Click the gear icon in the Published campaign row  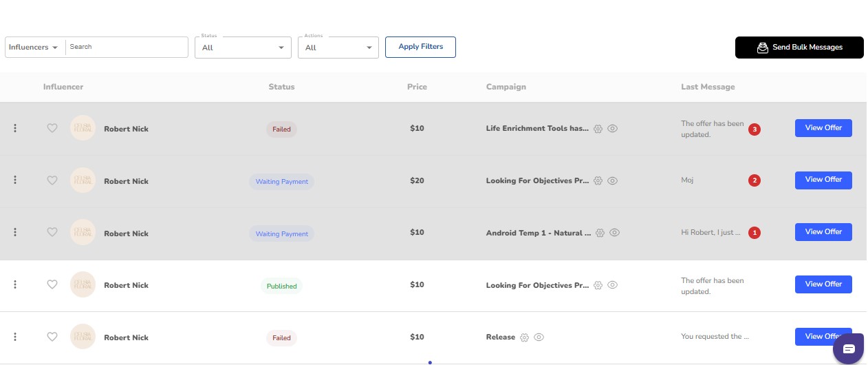[598, 285]
